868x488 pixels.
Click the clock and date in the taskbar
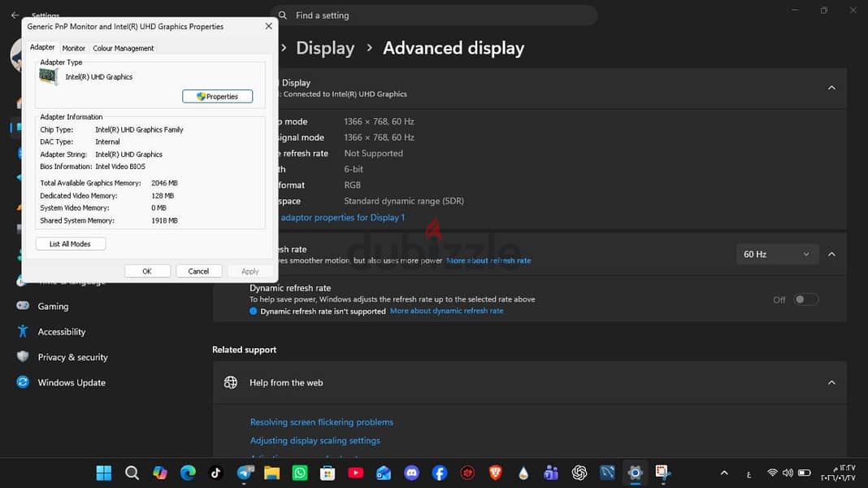(x=839, y=473)
